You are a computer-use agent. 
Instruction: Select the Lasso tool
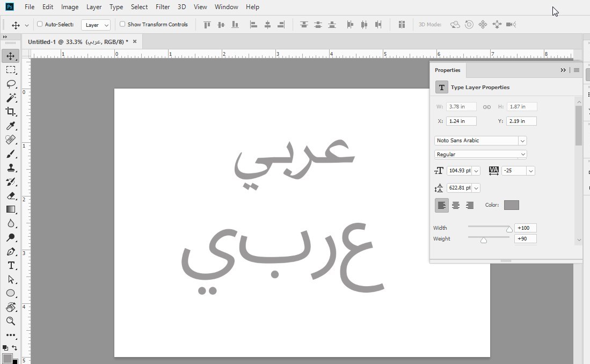[x=11, y=84]
